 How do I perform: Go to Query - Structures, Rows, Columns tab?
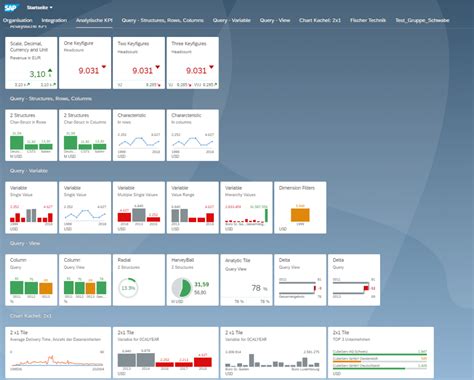coord(162,20)
